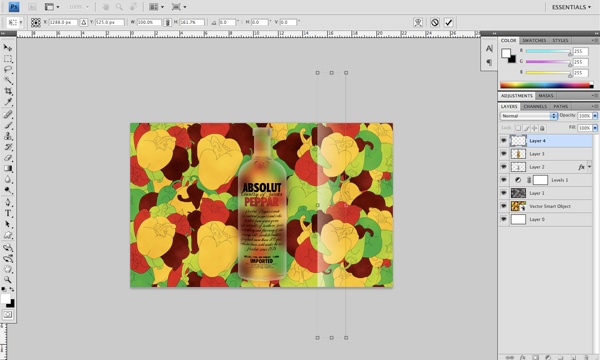This screenshot has height=360, width=600.
Task: Select the Lasso tool
Action: (8, 69)
